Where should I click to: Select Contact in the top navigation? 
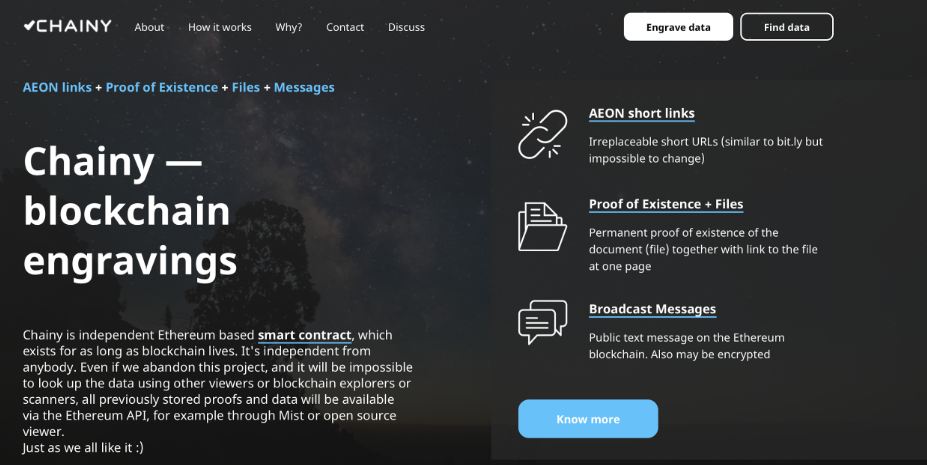(345, 27)
